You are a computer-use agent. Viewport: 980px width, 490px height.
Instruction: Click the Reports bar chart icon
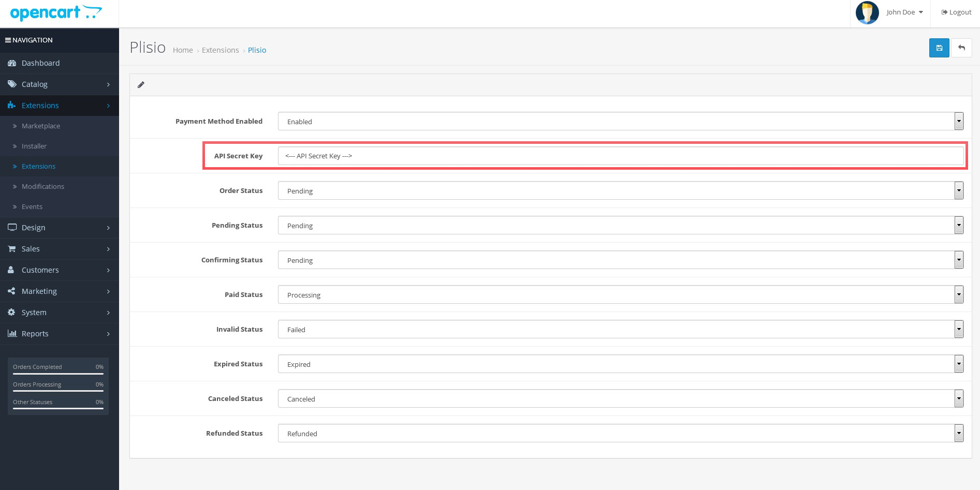12,334
